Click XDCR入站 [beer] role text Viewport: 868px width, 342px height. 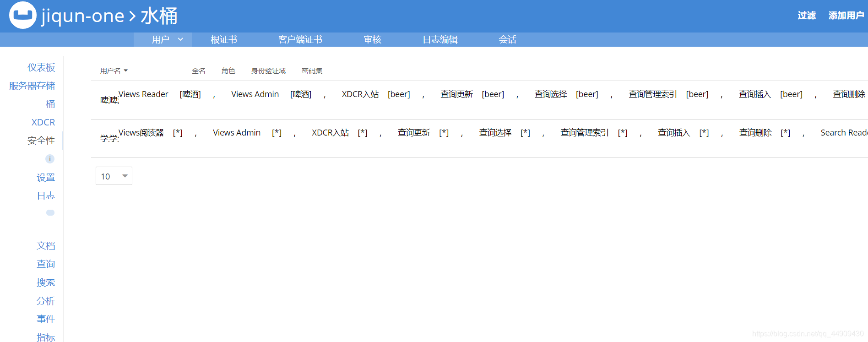[376, 94]
